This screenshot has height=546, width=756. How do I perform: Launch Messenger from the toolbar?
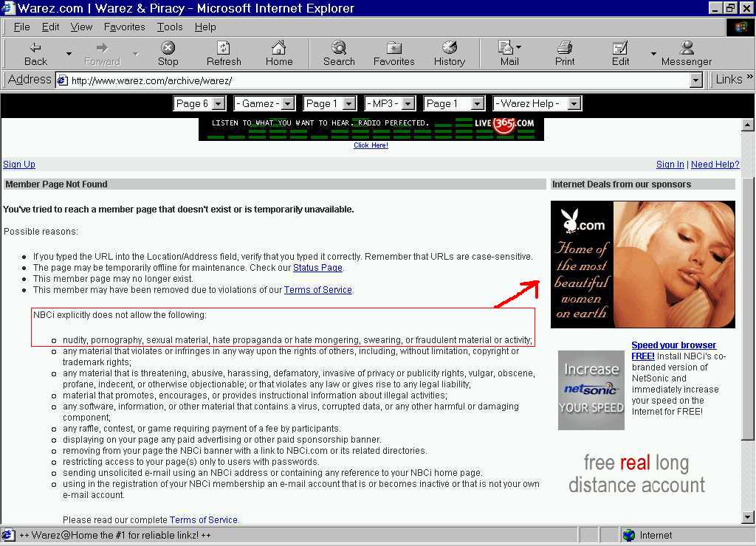[x=686, y=53]
